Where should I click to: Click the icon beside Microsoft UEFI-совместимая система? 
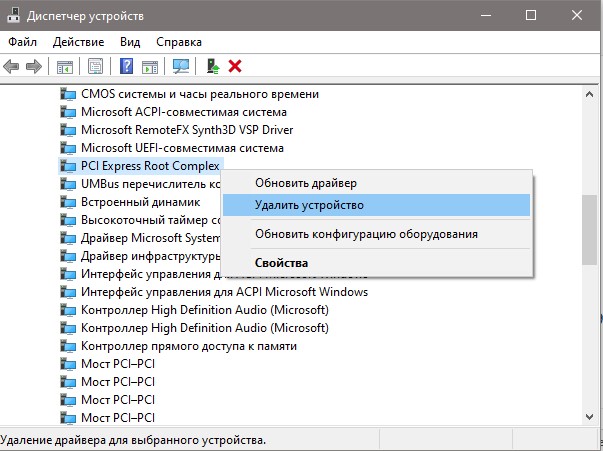tap(68, 148)
